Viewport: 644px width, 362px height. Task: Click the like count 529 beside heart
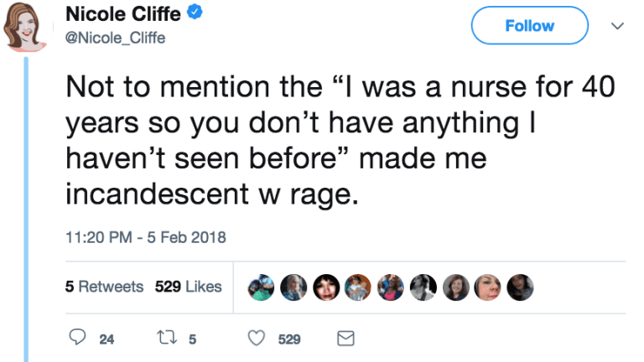289,339
